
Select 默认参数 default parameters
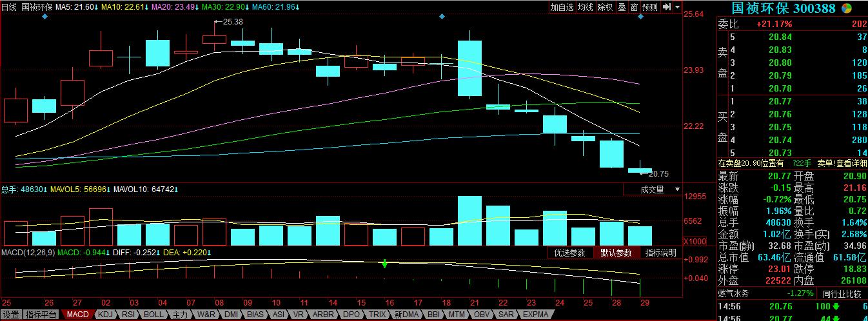pos(616,253)
